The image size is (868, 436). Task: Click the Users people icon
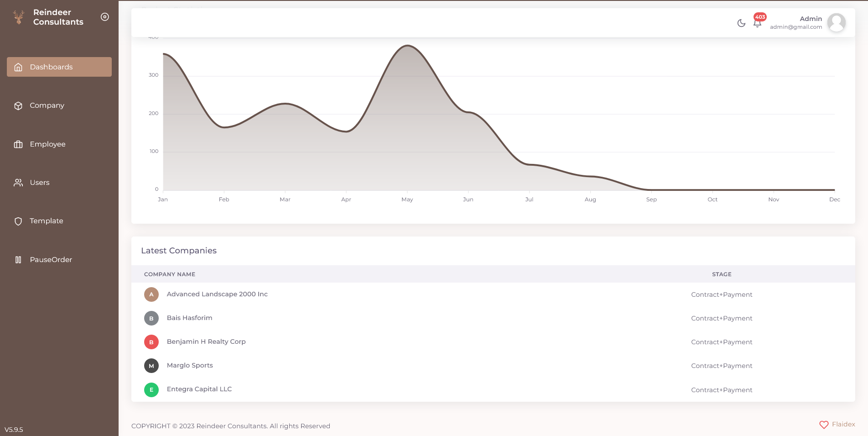click(x=18, y=183)
